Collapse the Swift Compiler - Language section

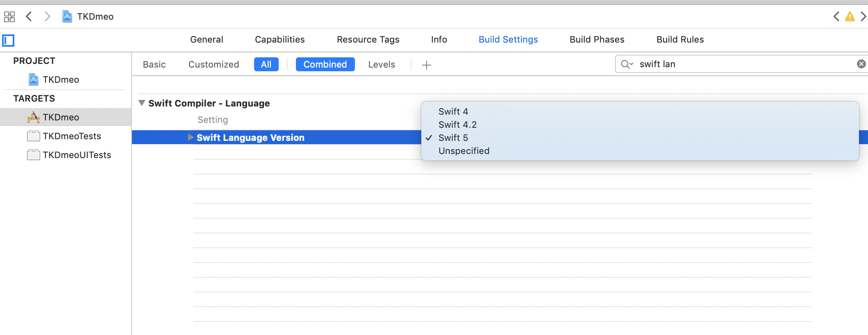pos(142,103)
